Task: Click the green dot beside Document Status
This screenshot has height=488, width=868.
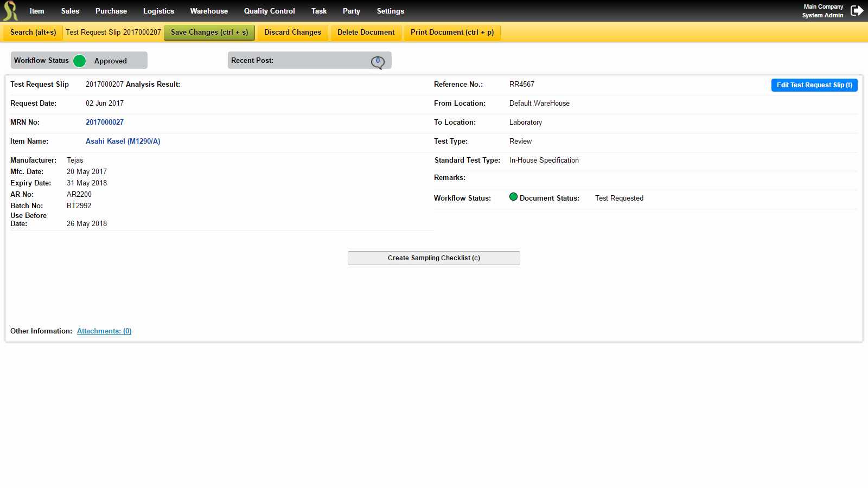Action: pyautogui.click(x=513, y=197)
